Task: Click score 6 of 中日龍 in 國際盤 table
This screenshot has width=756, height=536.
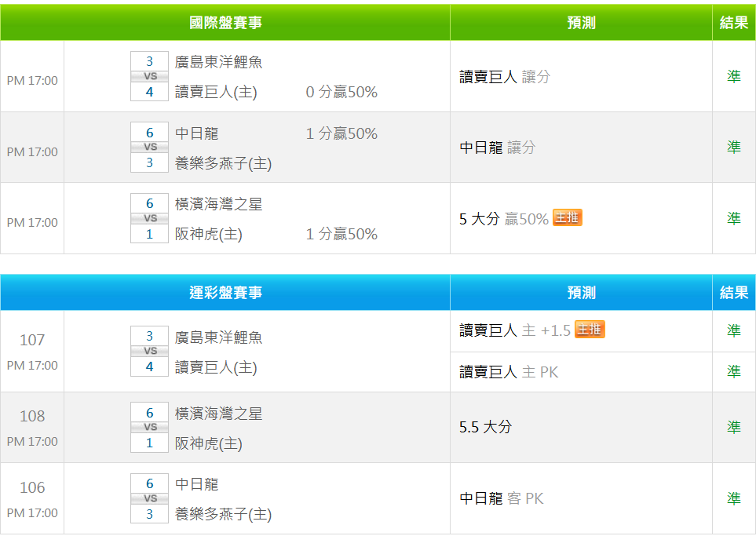Action: 149,132
